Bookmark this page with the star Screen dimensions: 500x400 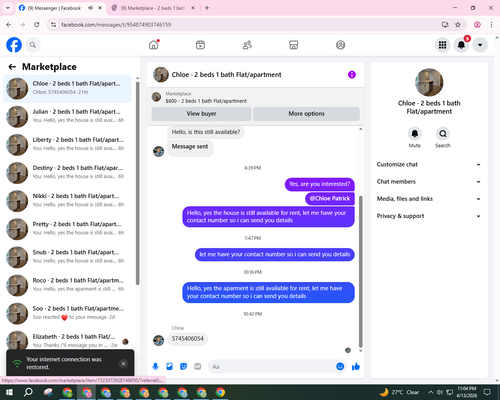tap(458, 25)
